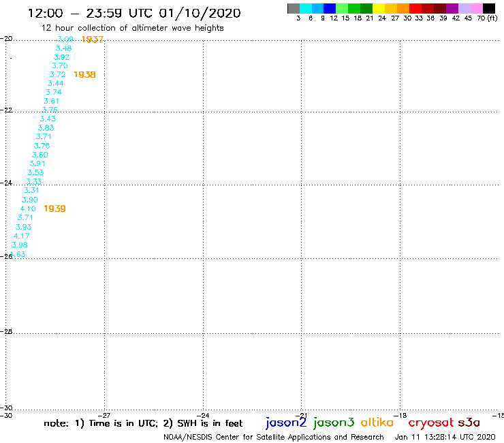Screen dimensions: 504x443
Task: Click the '24' label under the color scale
Action: tap(382, 18)
